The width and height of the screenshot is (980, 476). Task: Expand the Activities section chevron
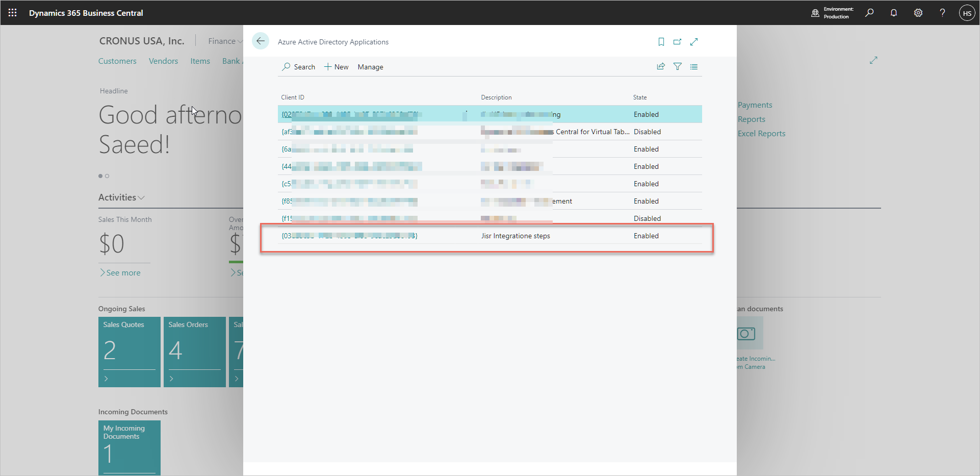(x=141, y=197)
